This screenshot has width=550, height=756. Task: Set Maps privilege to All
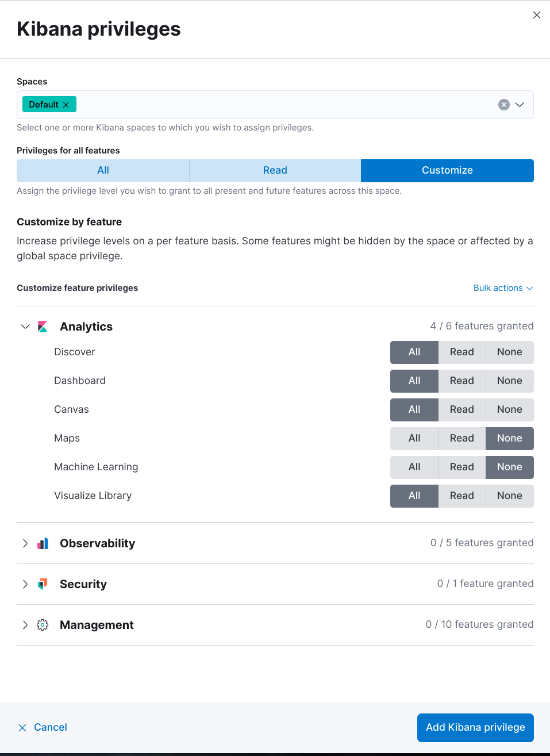pyautogui.click(x=414, y=438)
